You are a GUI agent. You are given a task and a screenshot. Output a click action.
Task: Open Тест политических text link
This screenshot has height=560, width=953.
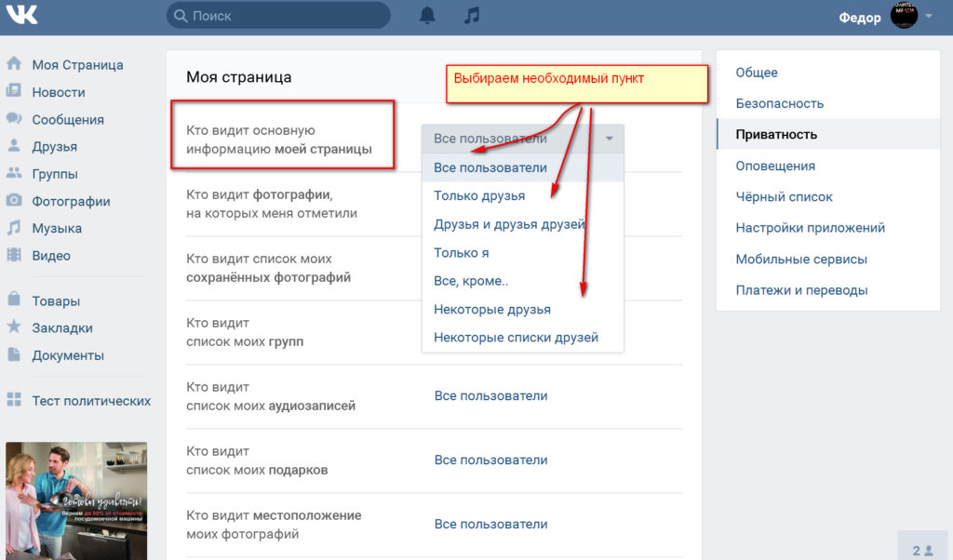tap(91, 401)
